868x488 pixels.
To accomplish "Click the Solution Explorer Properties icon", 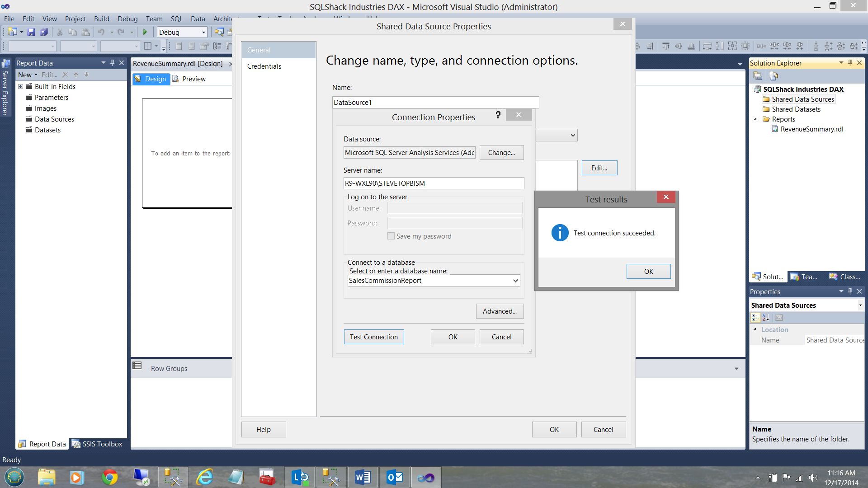I will click(x=758, y=76).
